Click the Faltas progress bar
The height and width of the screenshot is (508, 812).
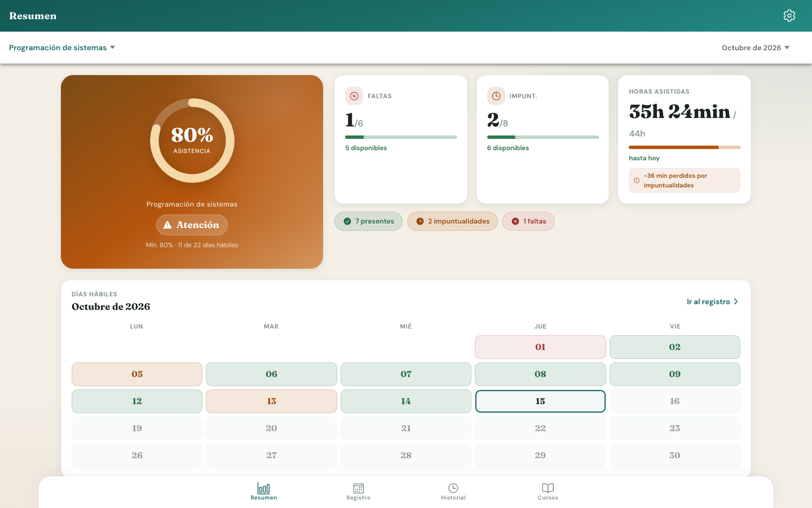pyautogui.click(x=401, y=137)
